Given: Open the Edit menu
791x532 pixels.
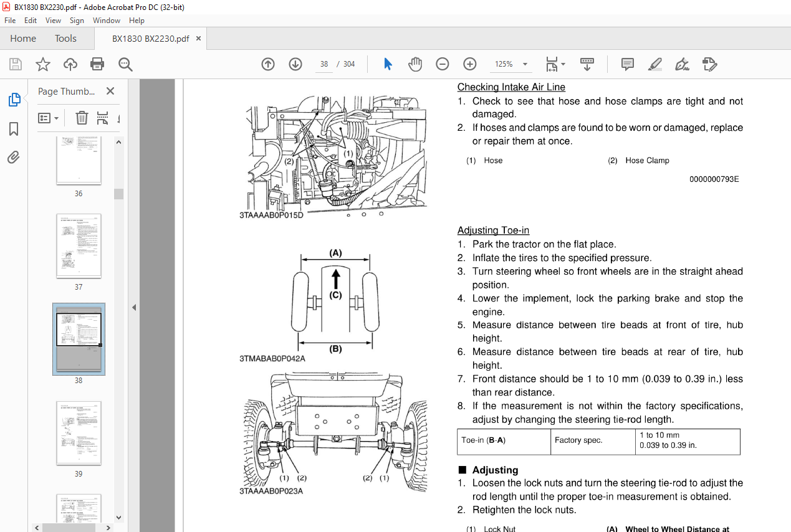Looking at the screenshot, I should [x=31, y=21].
